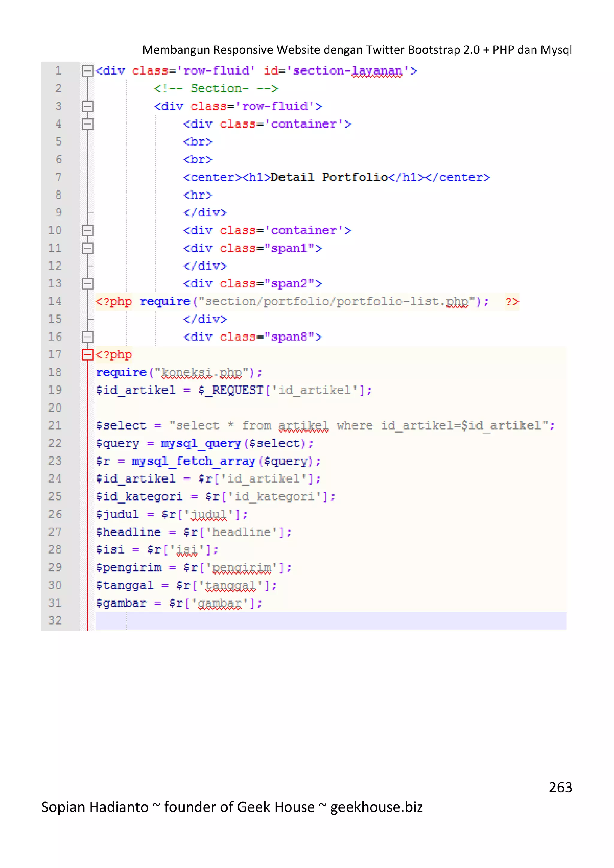Collapse the fold marker on line 4
The image size is (614, 868).
(87, 124)
